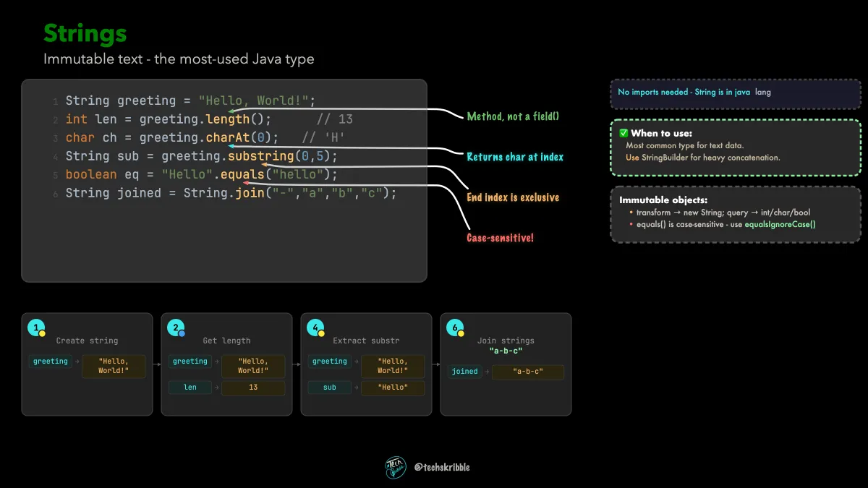The width and height of the screenshot is (868, 488).
Task: Click the No imports needed info banner
Action: [x=736, y=93]
